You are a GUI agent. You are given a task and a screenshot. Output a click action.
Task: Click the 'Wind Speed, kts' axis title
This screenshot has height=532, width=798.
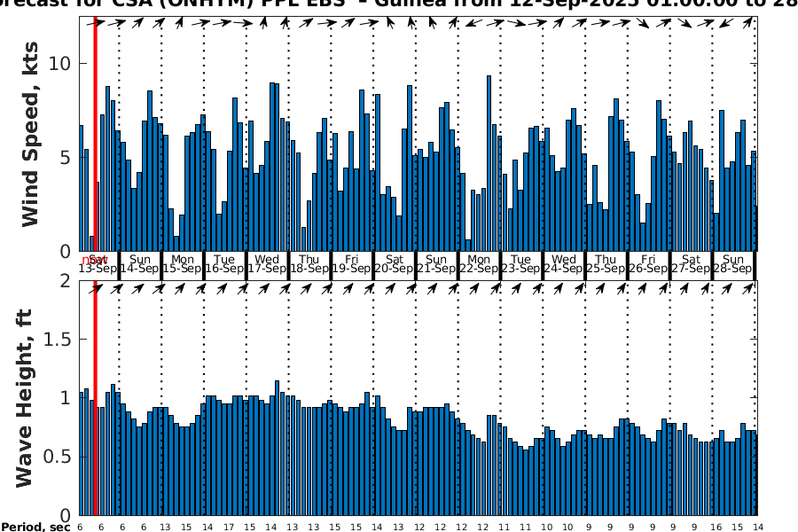coord(30,134)
